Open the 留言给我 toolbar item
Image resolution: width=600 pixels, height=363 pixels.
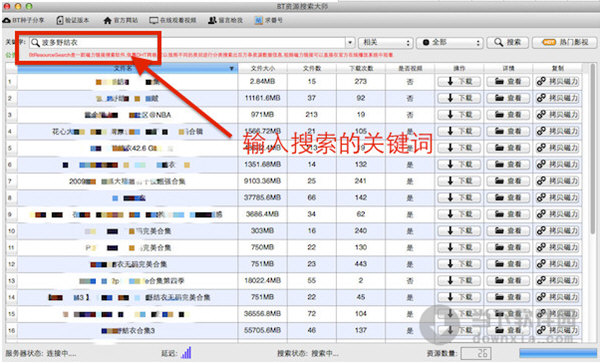[x=225, y=20]
